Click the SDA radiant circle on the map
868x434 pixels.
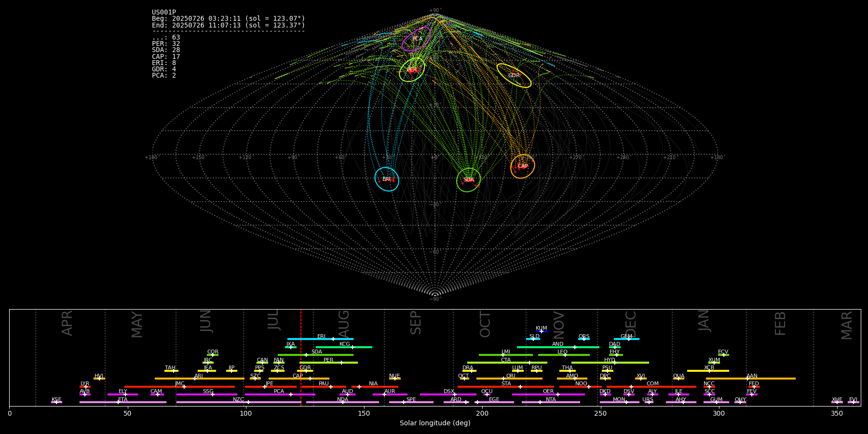[x=469, y=180]
